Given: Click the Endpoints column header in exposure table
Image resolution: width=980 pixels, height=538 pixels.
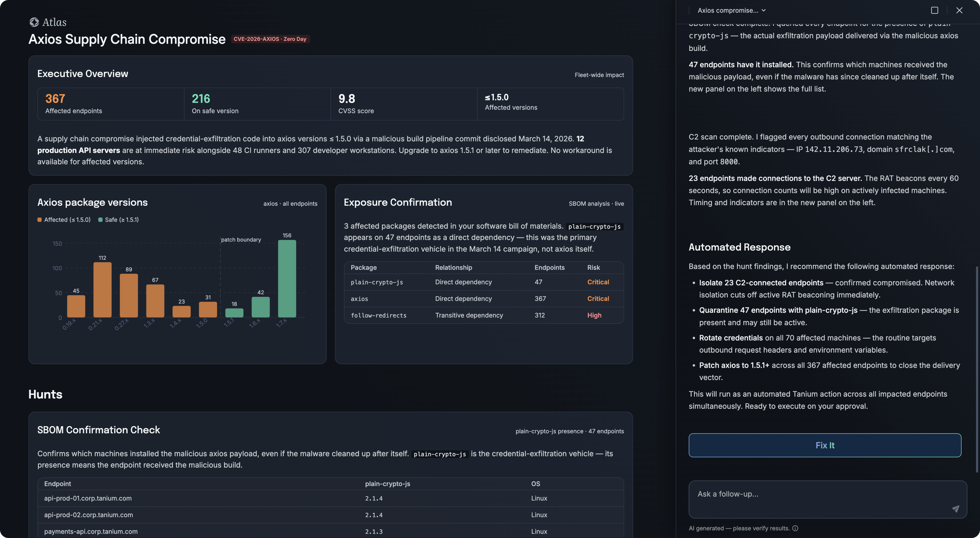Looking at the screenshot, I should click(x=549, y=268).
